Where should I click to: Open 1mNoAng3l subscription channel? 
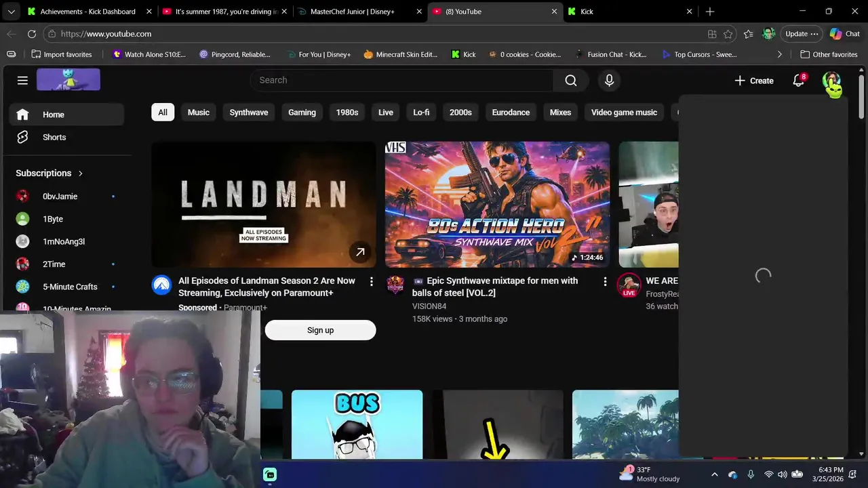pyautogui.click(x=66, y=241)
